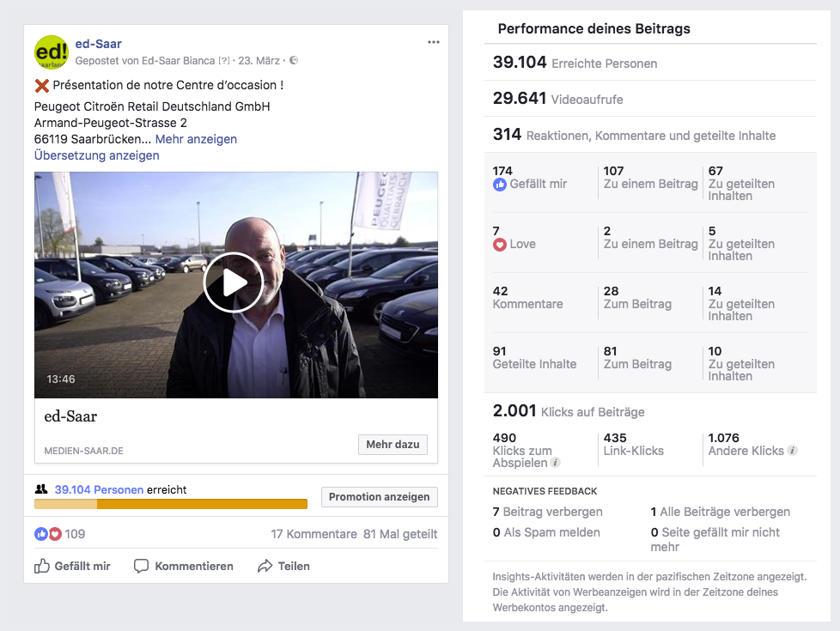Click the ed-Saar page profile picture
This screenshot has height=631, width=840.
coord(52,52)
